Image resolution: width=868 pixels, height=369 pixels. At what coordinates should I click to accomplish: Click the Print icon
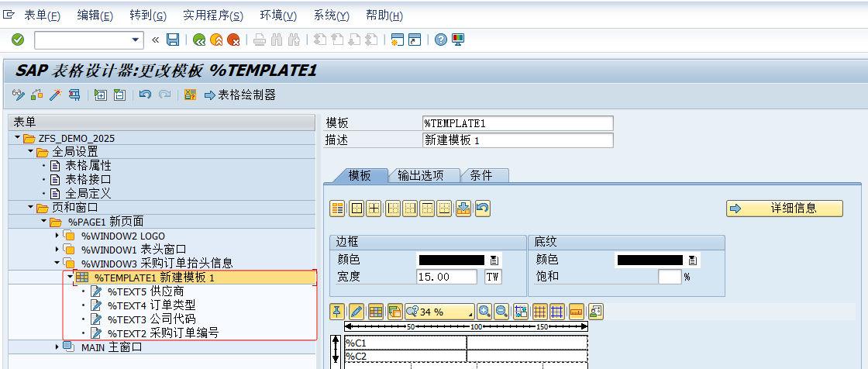tap(259, 40)
